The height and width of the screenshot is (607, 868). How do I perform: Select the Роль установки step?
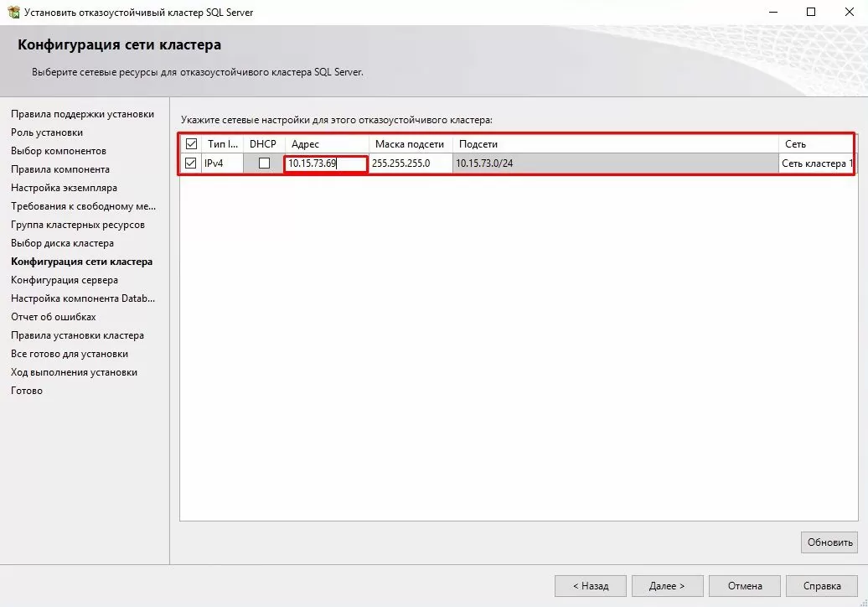tap(47, 132)
